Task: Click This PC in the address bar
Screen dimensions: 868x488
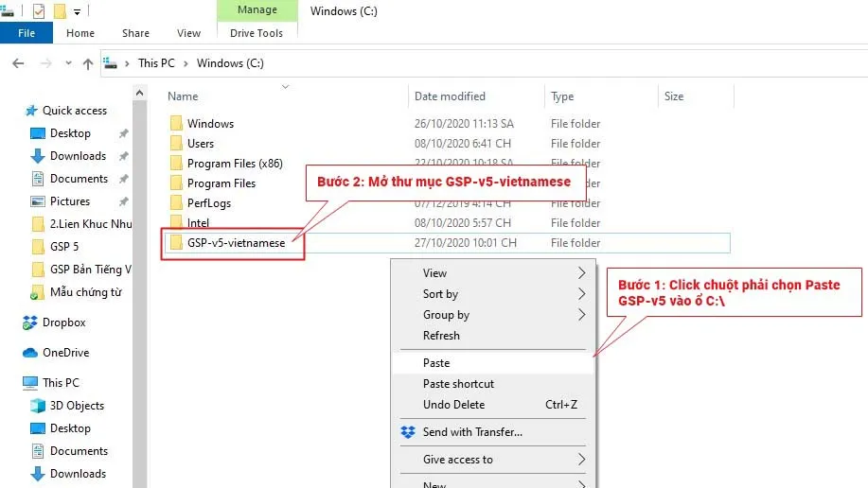Action: point(156,63)
